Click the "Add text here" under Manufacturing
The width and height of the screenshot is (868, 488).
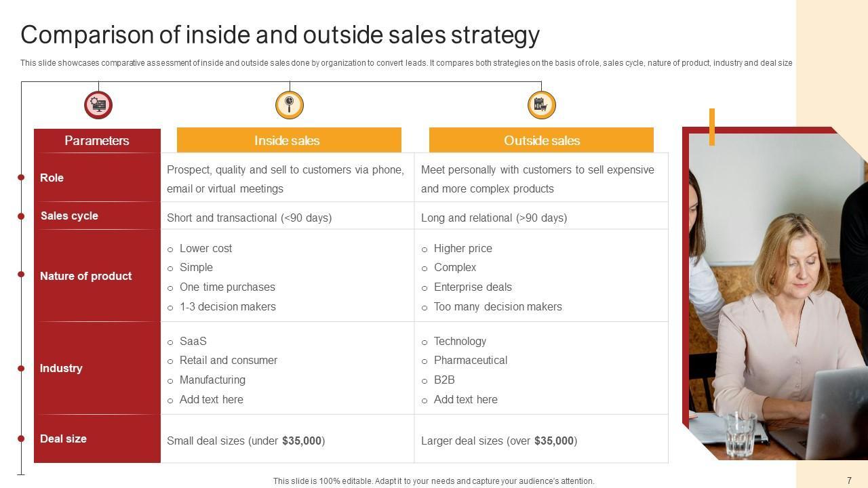pyautogui.click(x=212, y=400)
